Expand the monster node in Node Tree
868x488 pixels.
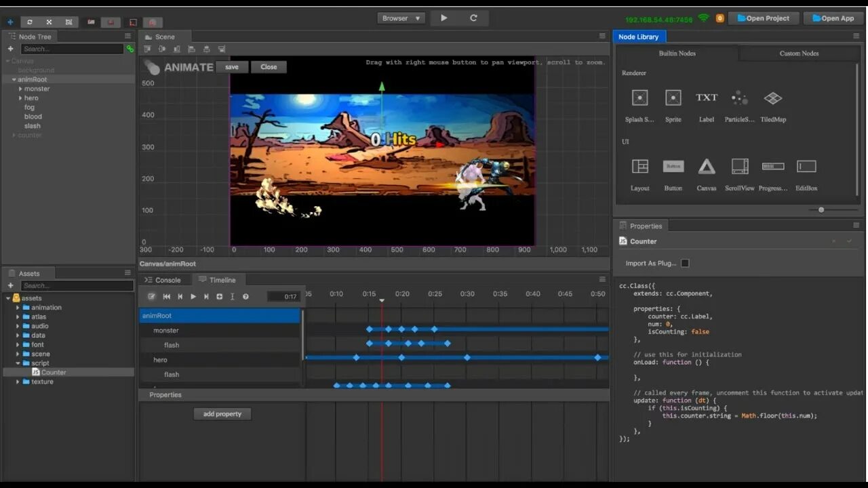click(20, 89)
